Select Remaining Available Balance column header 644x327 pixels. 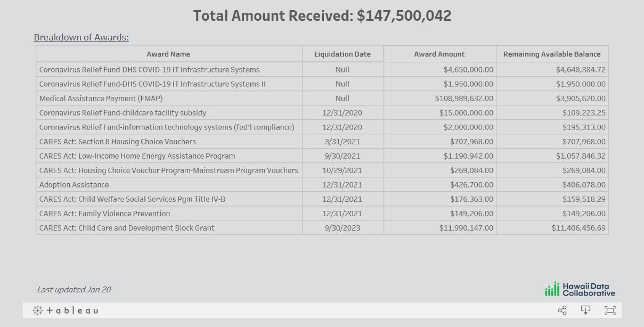[552, 54]
